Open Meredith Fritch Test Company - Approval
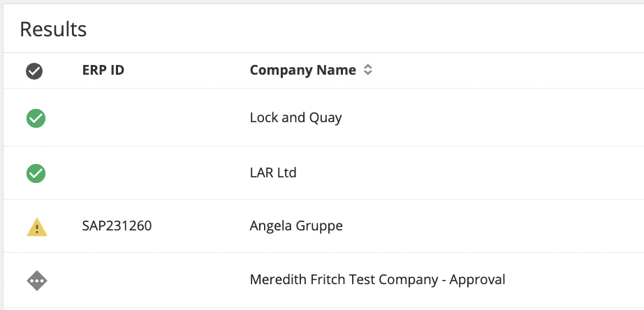The width and height of the screenshot is (644, 310). [377, 280]
